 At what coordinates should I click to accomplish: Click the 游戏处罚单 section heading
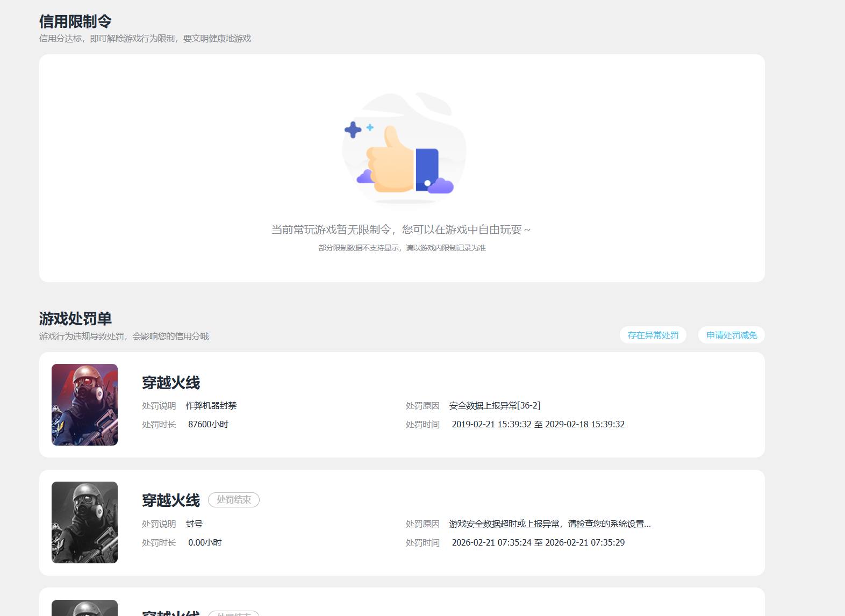click(x=75, y=319)
